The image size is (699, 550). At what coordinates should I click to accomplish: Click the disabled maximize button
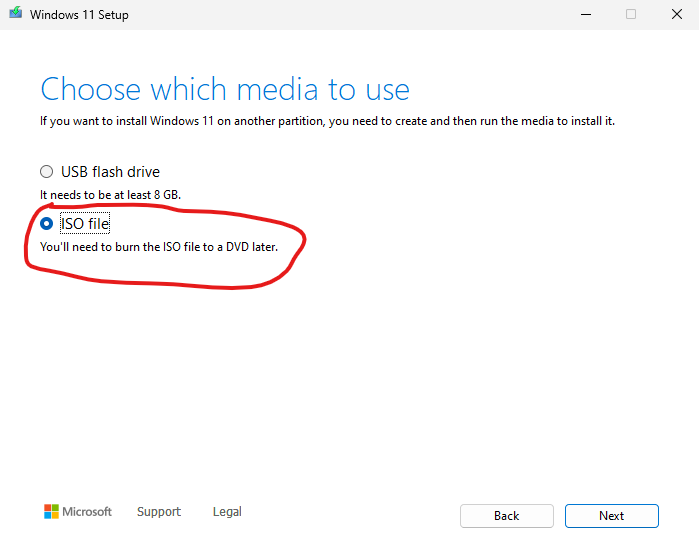631,14
